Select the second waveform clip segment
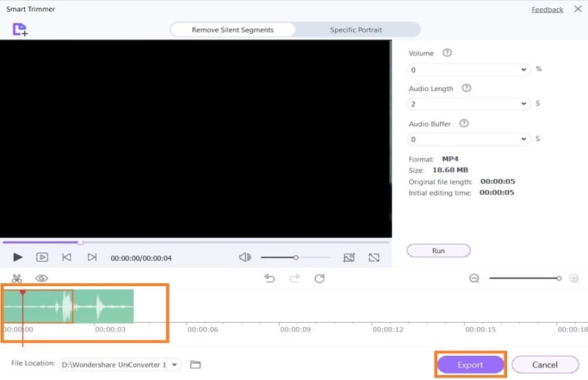The image size is (588, 380). [x=104, y=306]
